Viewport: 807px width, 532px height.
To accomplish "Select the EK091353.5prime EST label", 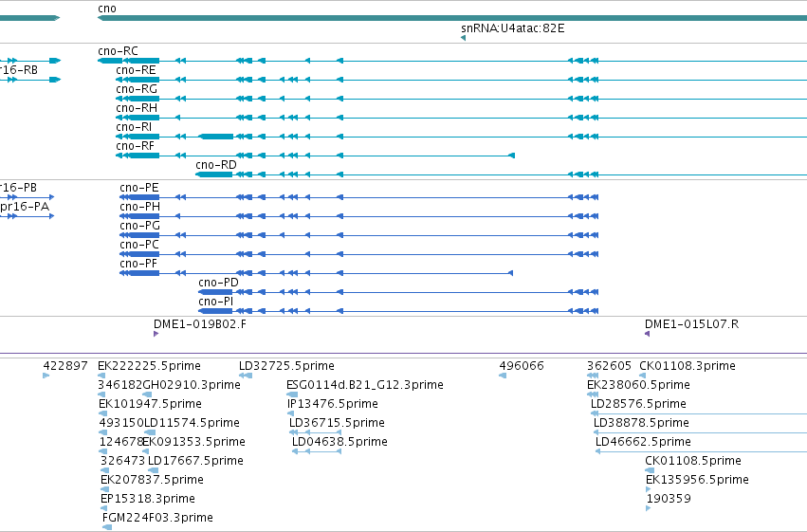I will click(194, 442).
